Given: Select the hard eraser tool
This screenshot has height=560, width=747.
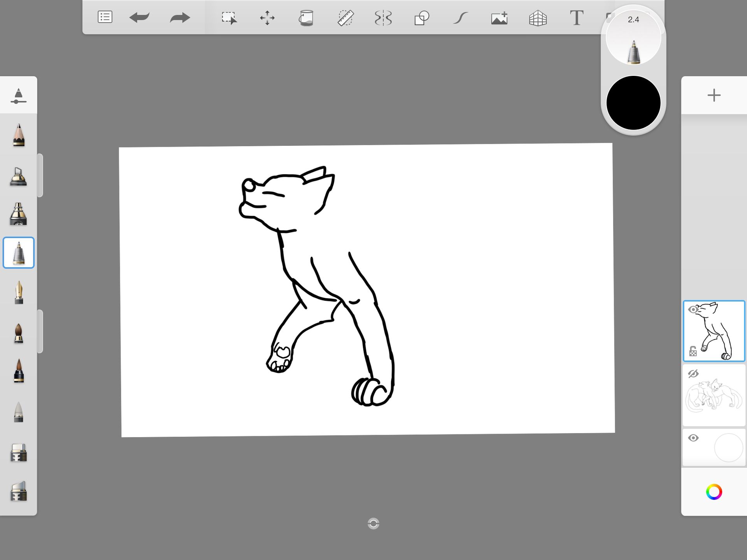Looking at the screenshot, I should [19, 453].
